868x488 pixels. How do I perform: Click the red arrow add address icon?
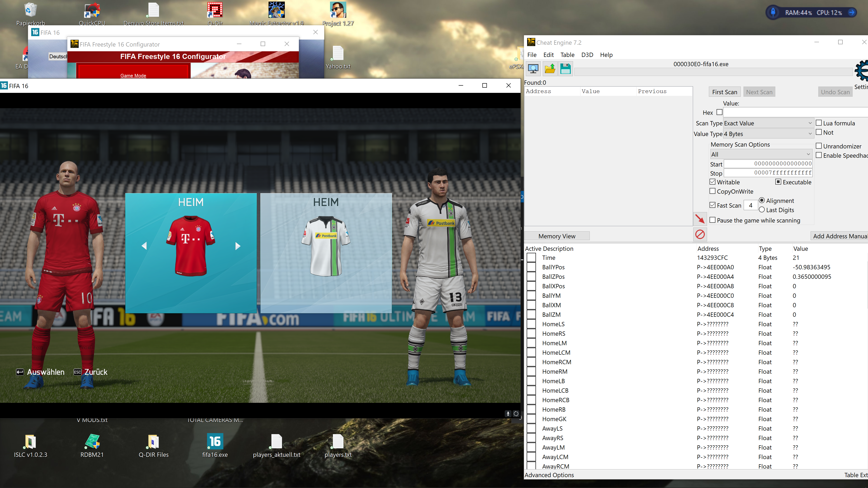(700, 219)
